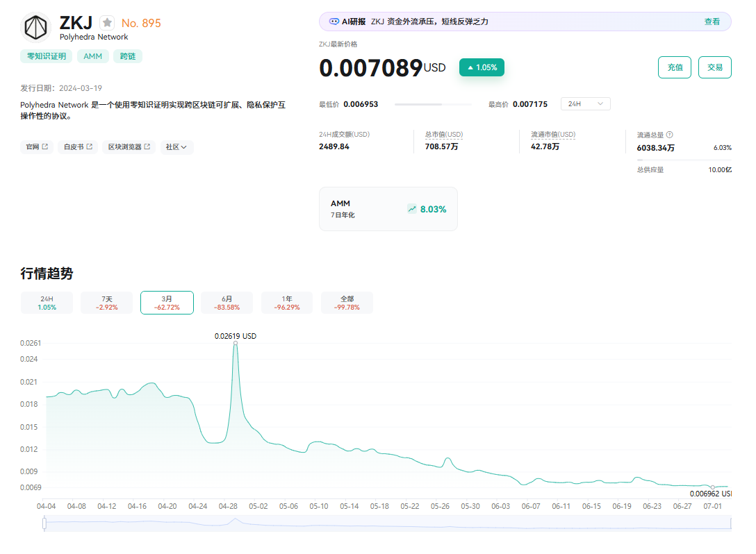
Task: Click the No. 895 rank text
Action: [x=141, y=23]
